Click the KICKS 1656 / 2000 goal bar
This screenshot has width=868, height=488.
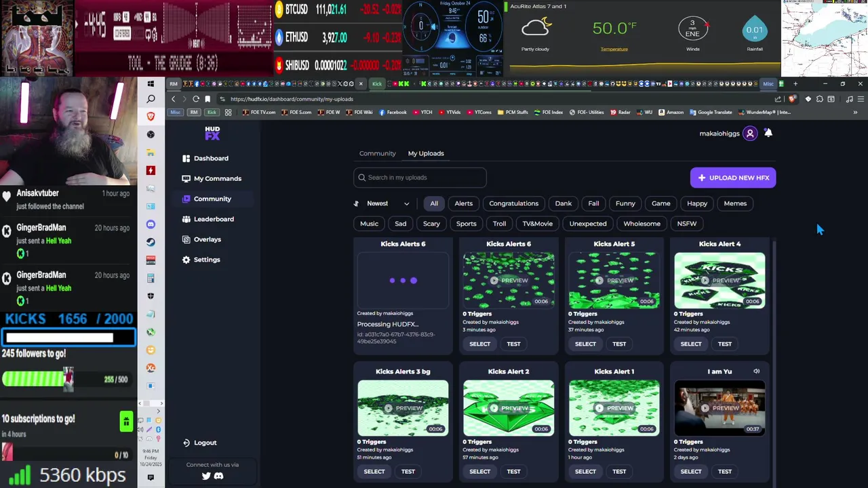coord(68,337)
